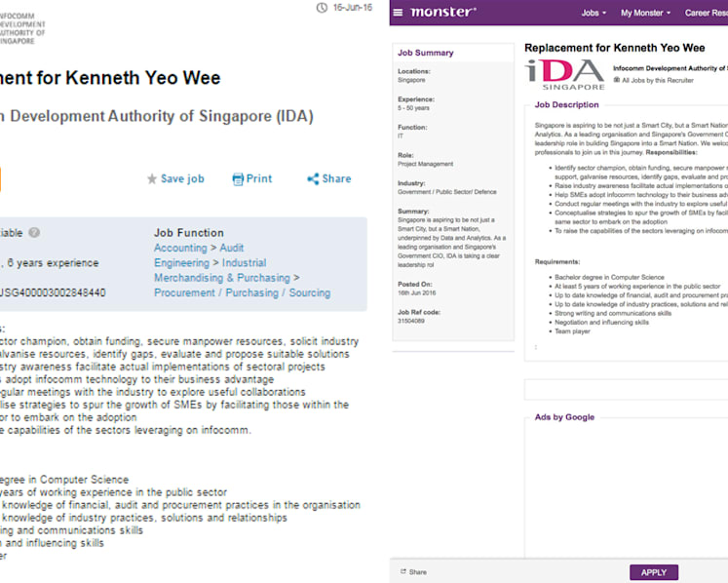
Task: Open the Engineering job function link
Action: click(x=181, y=263)
